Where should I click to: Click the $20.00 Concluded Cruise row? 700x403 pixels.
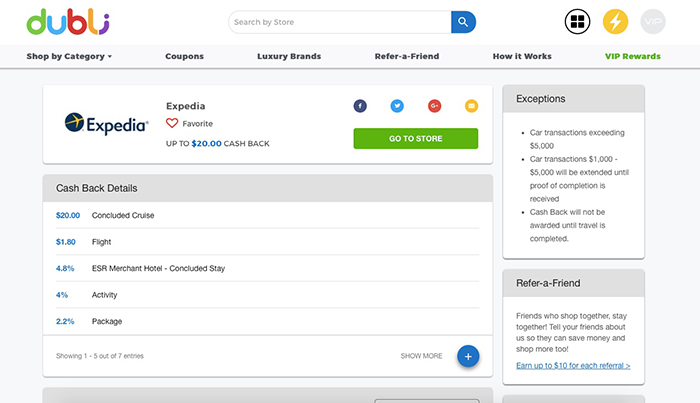point(267,215)
